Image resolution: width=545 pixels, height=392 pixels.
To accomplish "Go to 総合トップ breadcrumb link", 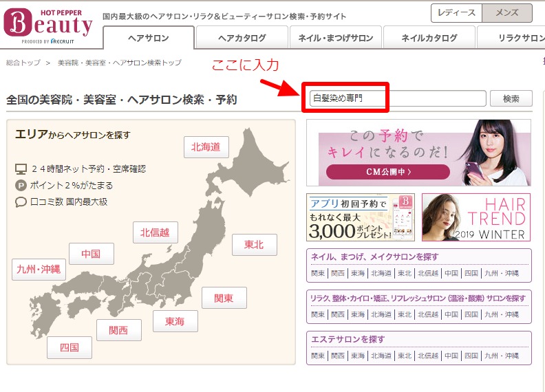I will [x=23, y=63].
